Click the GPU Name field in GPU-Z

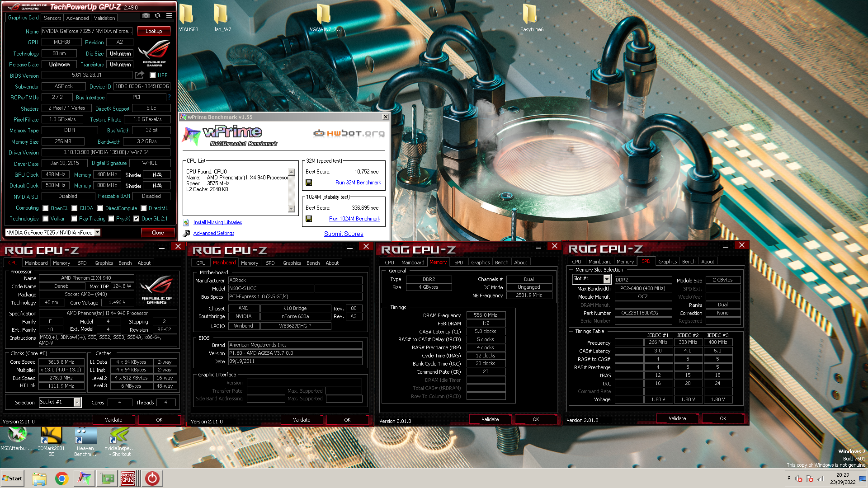(x=87, y=31)
